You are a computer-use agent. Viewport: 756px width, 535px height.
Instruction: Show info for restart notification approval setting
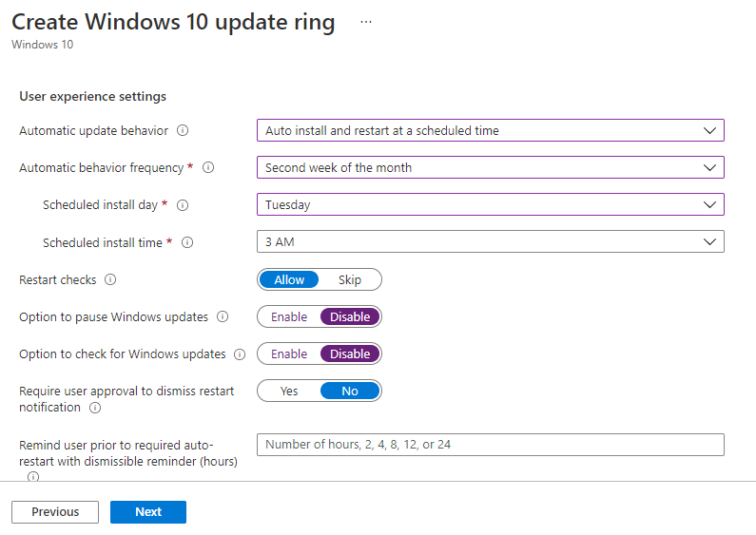(x=95, y=408)
